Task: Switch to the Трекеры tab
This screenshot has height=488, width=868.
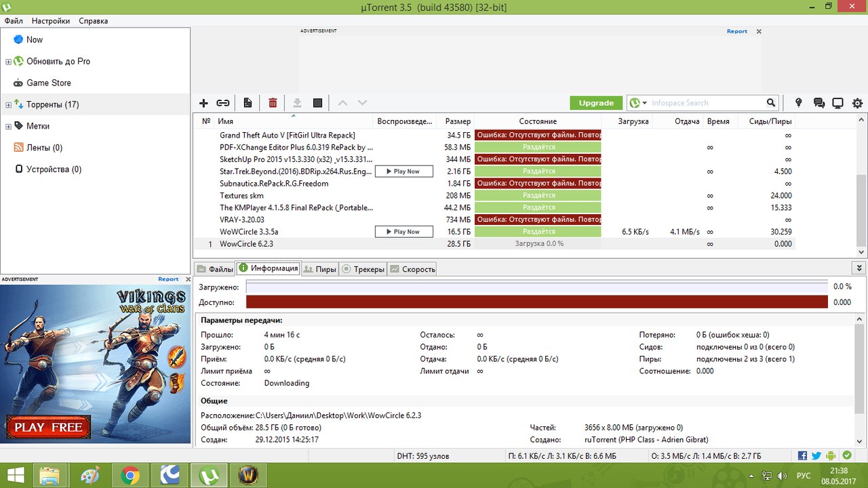Action: 363,269
